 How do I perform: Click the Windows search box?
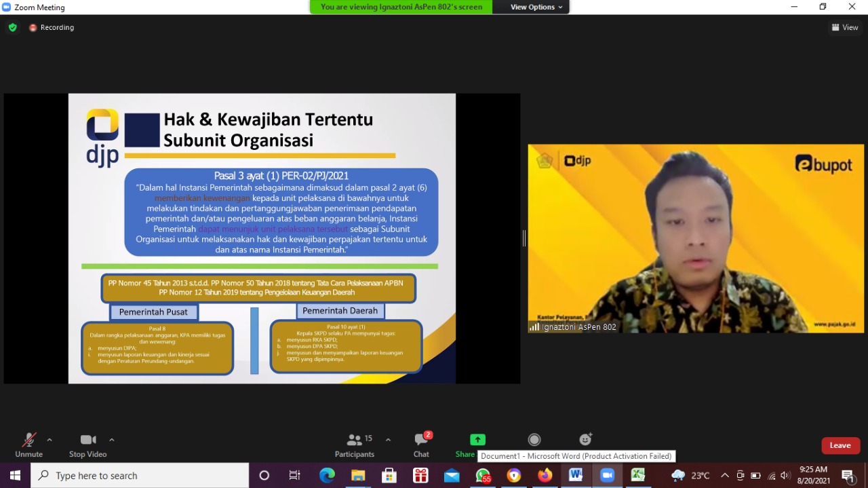tap(140, 475)
